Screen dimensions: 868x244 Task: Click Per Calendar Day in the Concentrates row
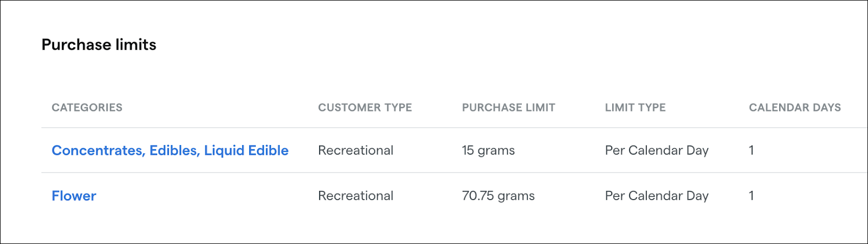click(656, 150)
